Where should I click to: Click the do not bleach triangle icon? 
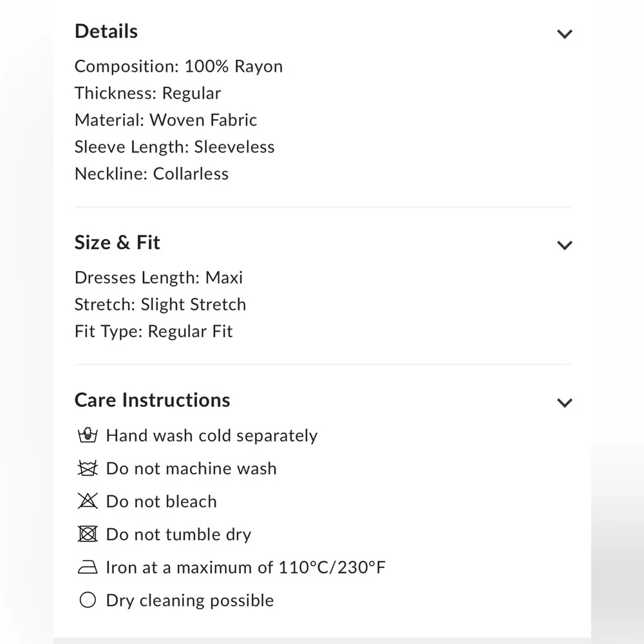(x=87, y=502)
